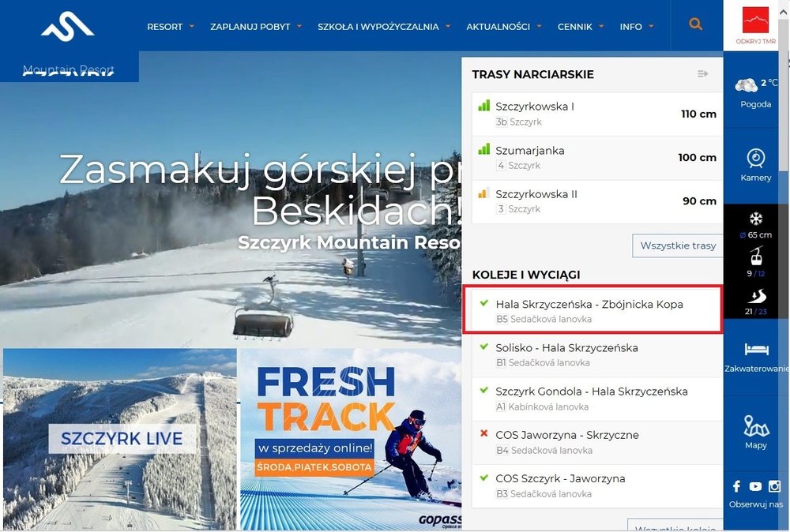790x532 pixels.
Task: Expand the Cennik menu
Action: click(x=581, y=27)
